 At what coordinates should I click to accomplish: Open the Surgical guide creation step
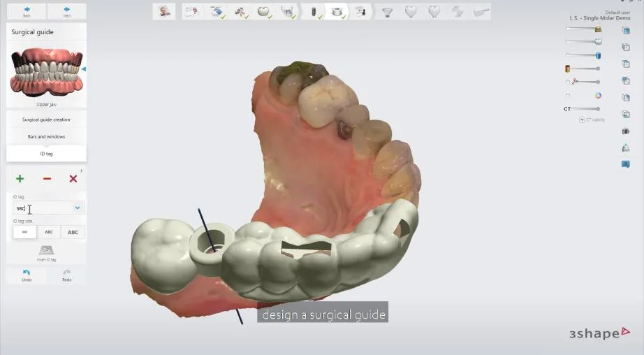point(46,119)
